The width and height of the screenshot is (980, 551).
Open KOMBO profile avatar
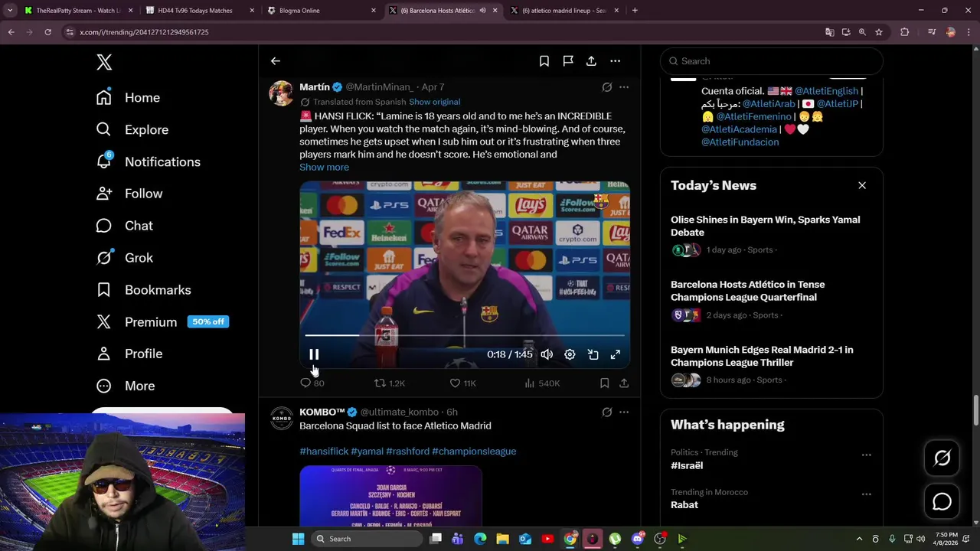281,419
